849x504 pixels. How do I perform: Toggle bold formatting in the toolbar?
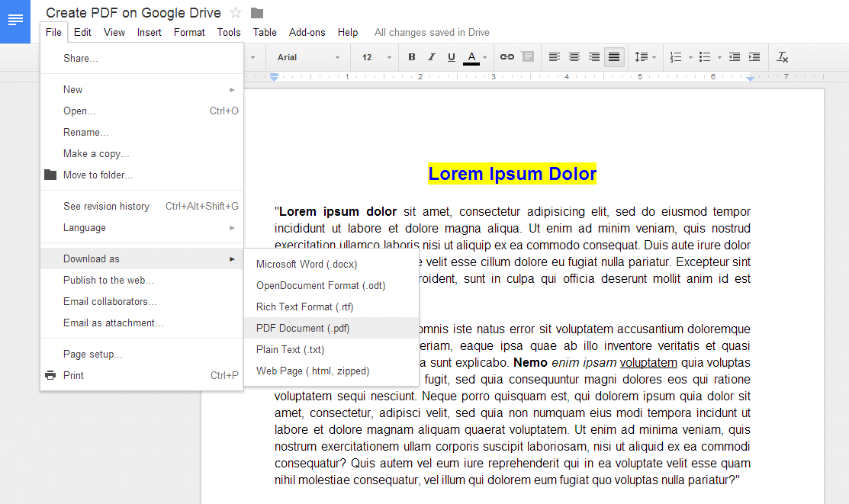click(411, 57)
